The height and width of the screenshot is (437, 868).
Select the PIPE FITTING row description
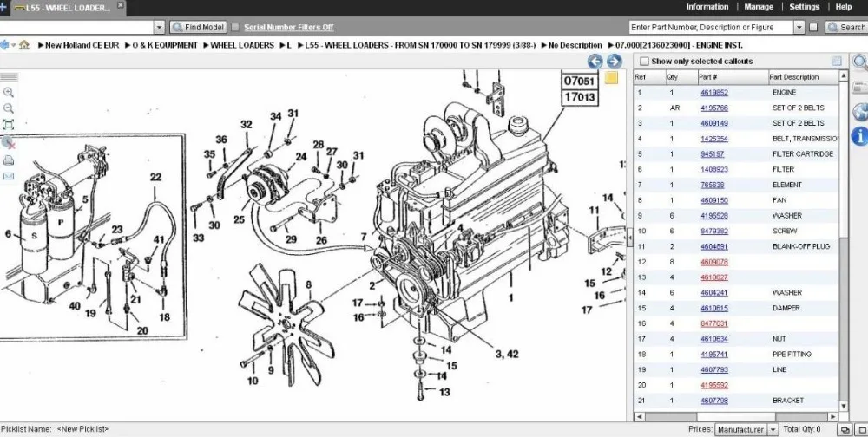pyautogui.click(x=792, y=354)
